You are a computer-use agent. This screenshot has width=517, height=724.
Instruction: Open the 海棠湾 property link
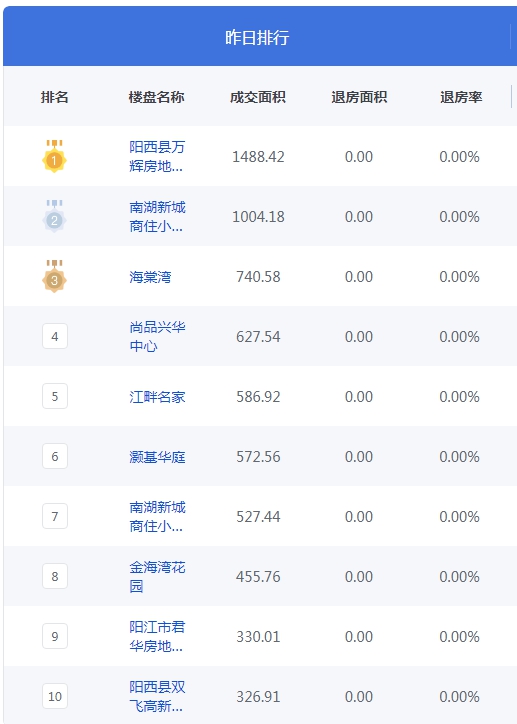(150, 277)
